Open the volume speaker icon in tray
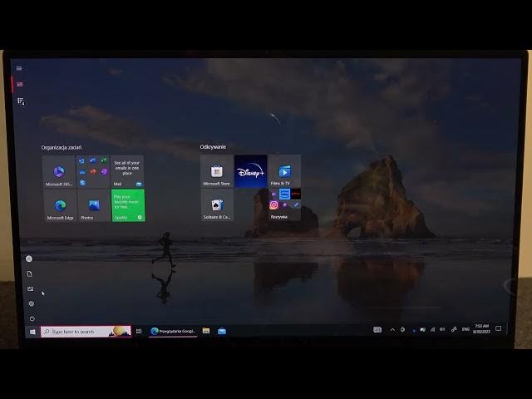 [442, 330]
